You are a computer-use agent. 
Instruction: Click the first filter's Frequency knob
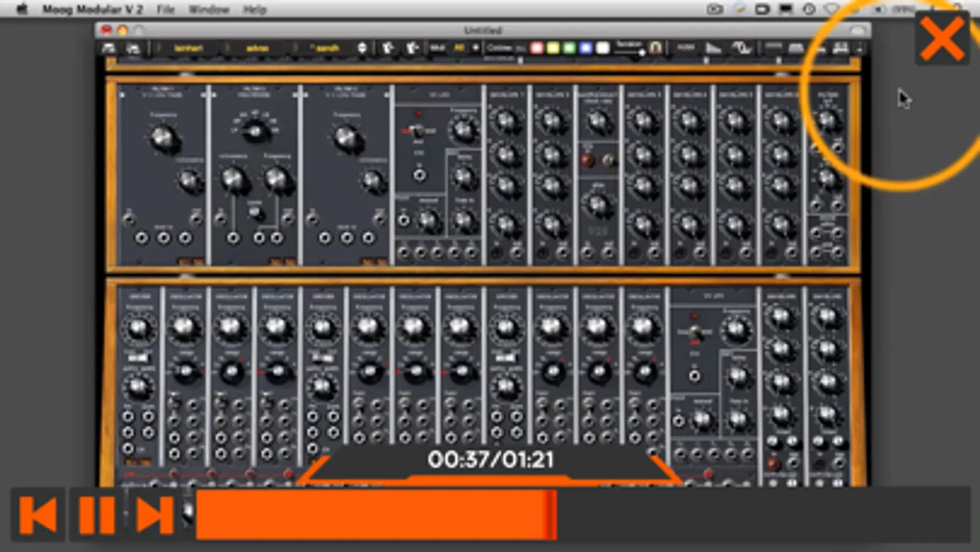coord(163,139)
